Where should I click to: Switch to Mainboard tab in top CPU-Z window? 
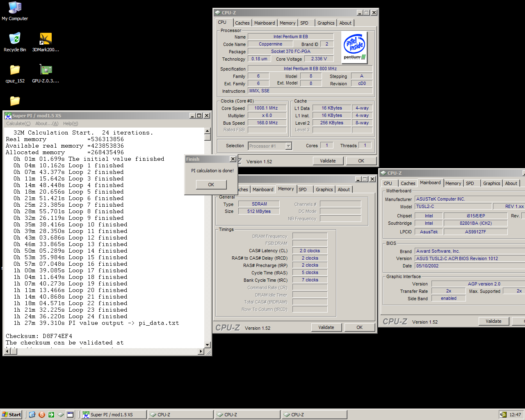click(265, 23)
